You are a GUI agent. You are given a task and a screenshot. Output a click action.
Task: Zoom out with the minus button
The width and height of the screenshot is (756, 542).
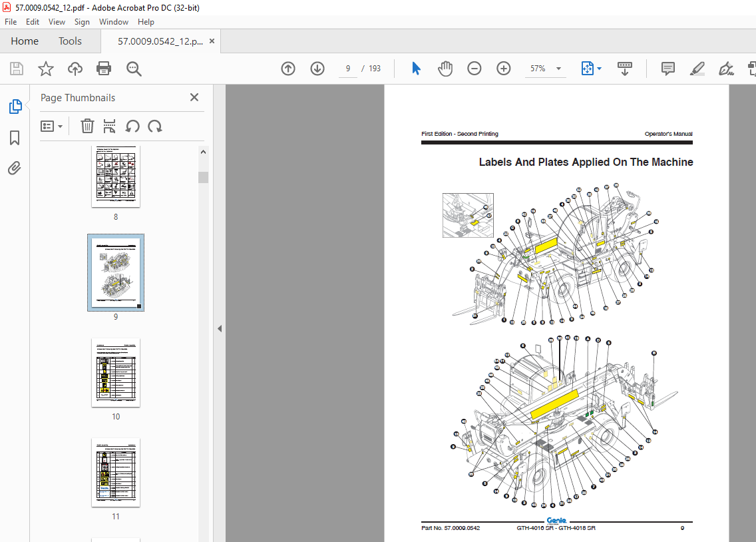coord(474,69)
